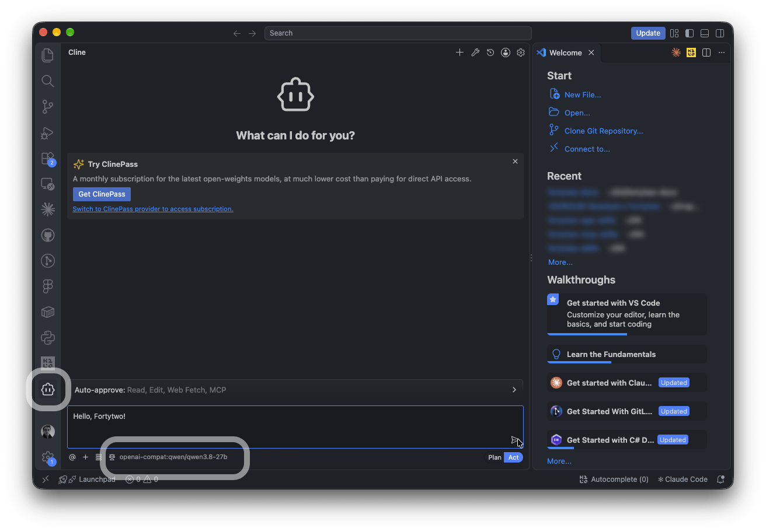Open the Customize Layout menu
Image resolution: width=766 pixels, height=532 pixels.
click(674, 33)
